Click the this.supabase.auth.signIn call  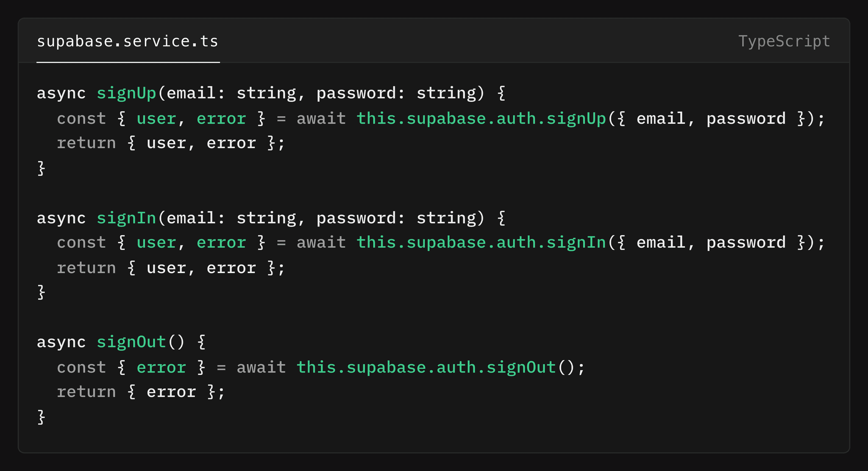click(x=481, y=243)
